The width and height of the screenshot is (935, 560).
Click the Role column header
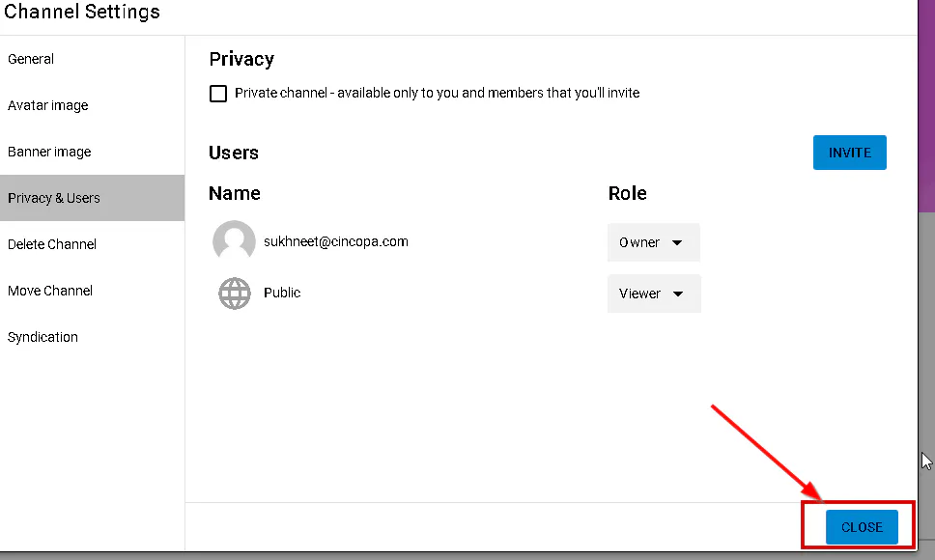(x=627, y=193)
